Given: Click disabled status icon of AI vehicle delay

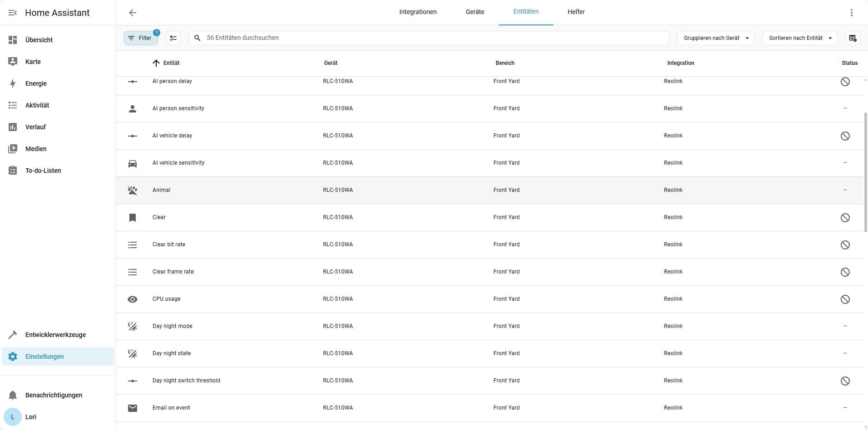Looking at the screenshot, I should pos(845,136).
